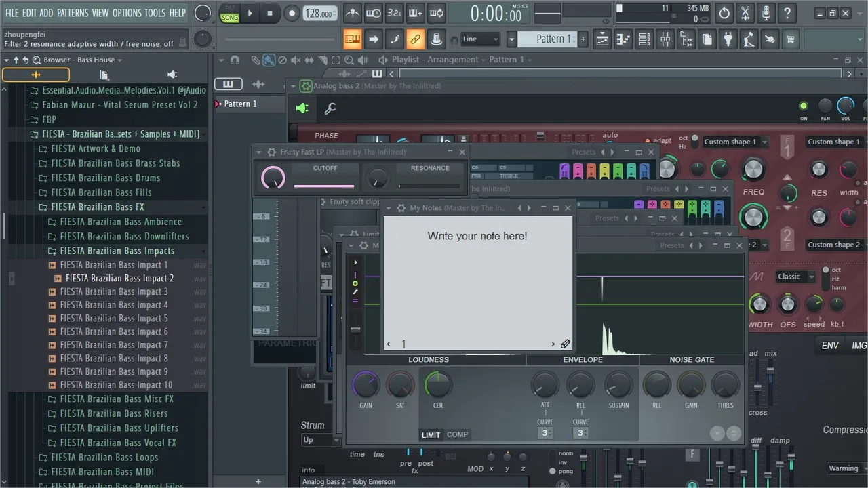Open Custom shape 1 dropdown near adapt
Viewport: 868px width, 488px height.
(x=735, y=142)
